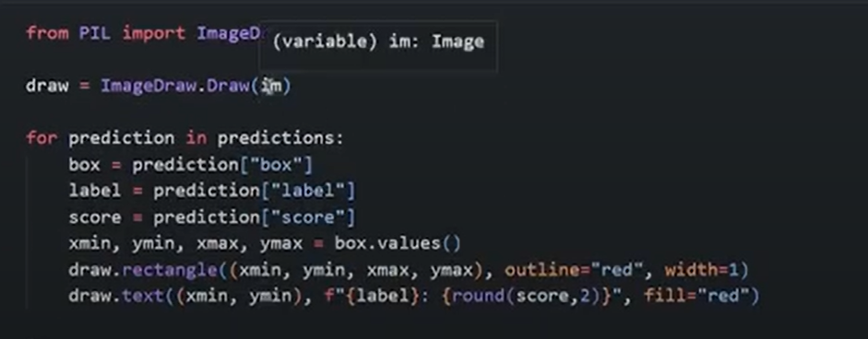Viewport: 868px width, 339px height.
Task: Click 'box.values()' method call
Action: tap(398, 243)
